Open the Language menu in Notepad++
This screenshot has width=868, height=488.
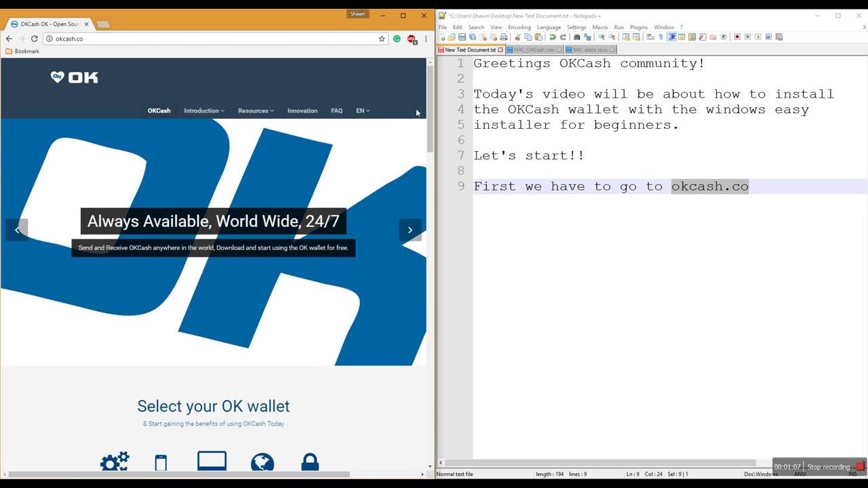pos(549,27)
